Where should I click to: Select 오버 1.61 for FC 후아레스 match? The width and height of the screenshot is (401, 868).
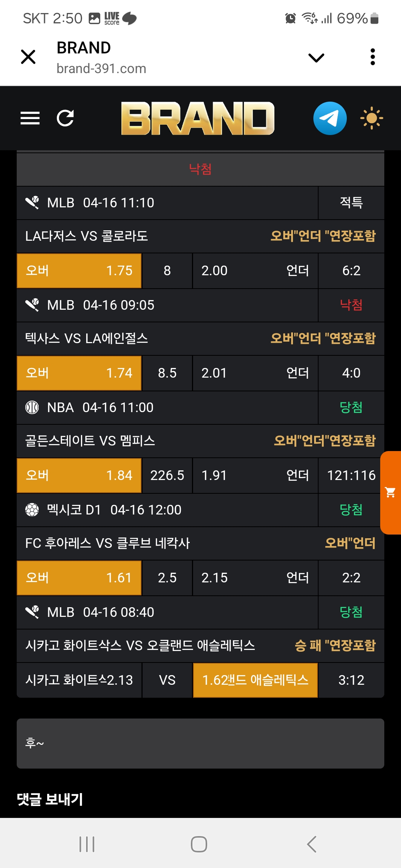pos(79,578)
